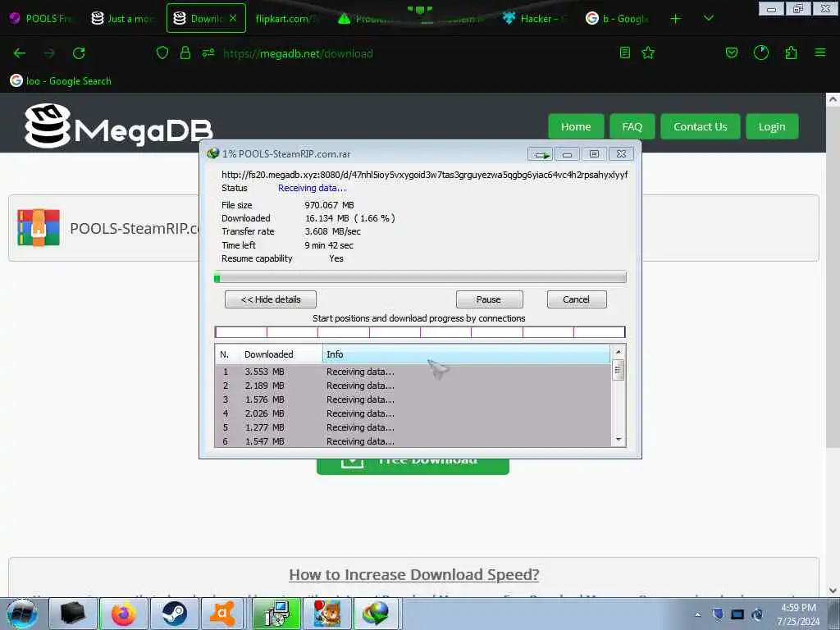Click the IDM move-to-tray arrow button
The width and height of the screenshot is (840, 630).
coord(540,154)
